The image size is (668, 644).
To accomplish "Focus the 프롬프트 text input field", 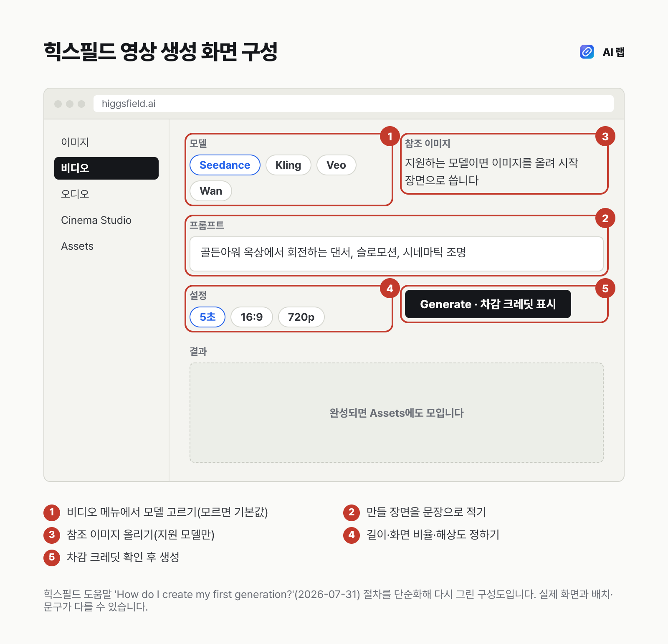I will point(397,254).
